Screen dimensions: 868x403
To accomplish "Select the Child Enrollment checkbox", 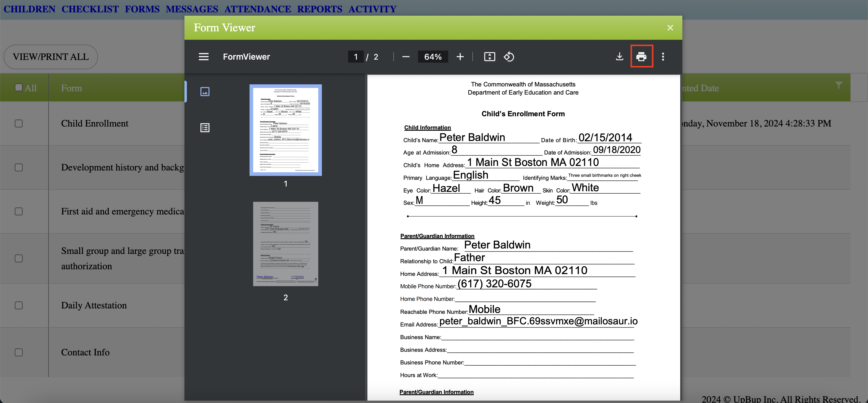I will [19, 123].
